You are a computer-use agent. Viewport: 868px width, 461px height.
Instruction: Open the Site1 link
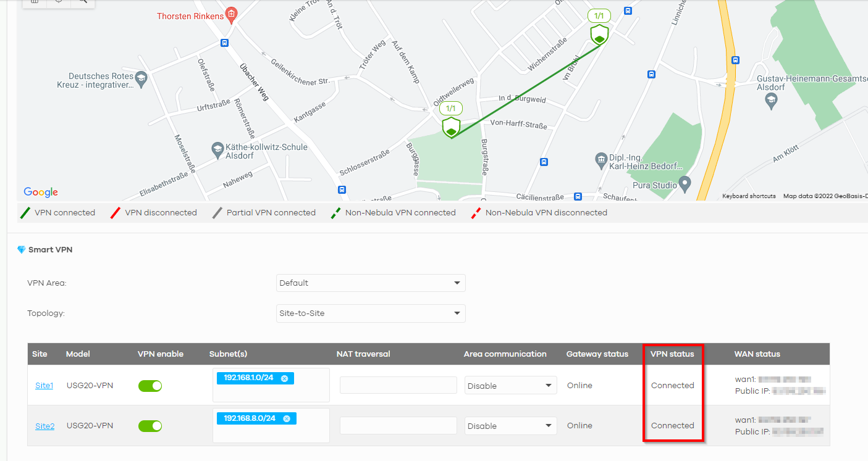coord(44,386)
